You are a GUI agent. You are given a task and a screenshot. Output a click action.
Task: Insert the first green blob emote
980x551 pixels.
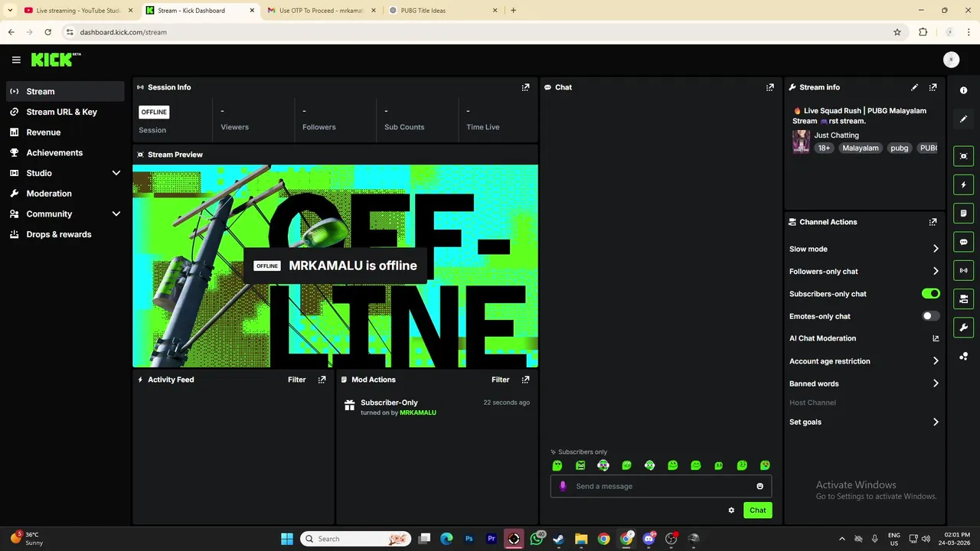click(557, 465)
